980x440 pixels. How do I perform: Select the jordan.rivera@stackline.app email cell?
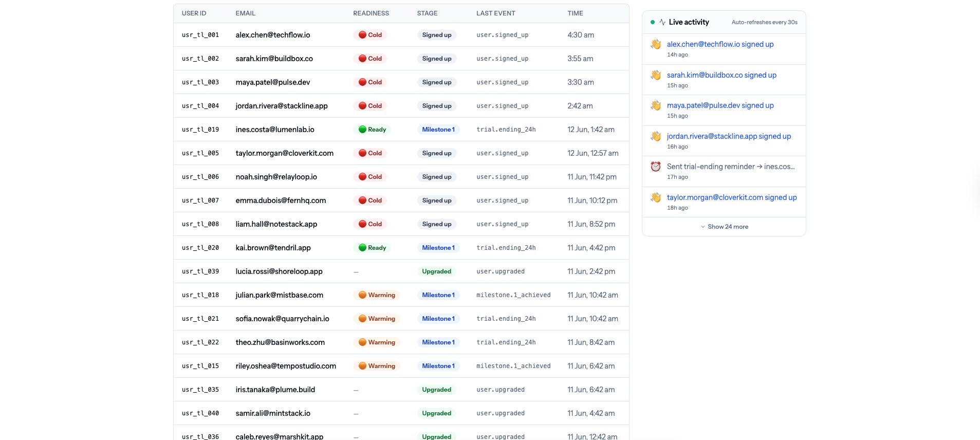(282, 106)
